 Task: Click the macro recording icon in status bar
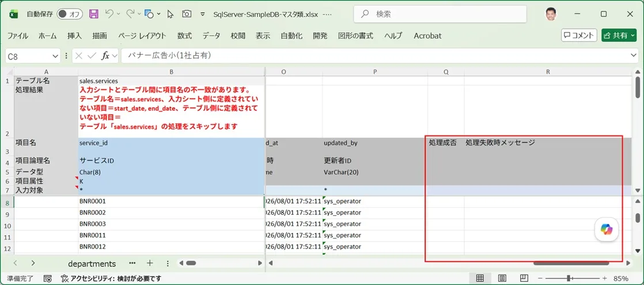(x=48, y=279)
